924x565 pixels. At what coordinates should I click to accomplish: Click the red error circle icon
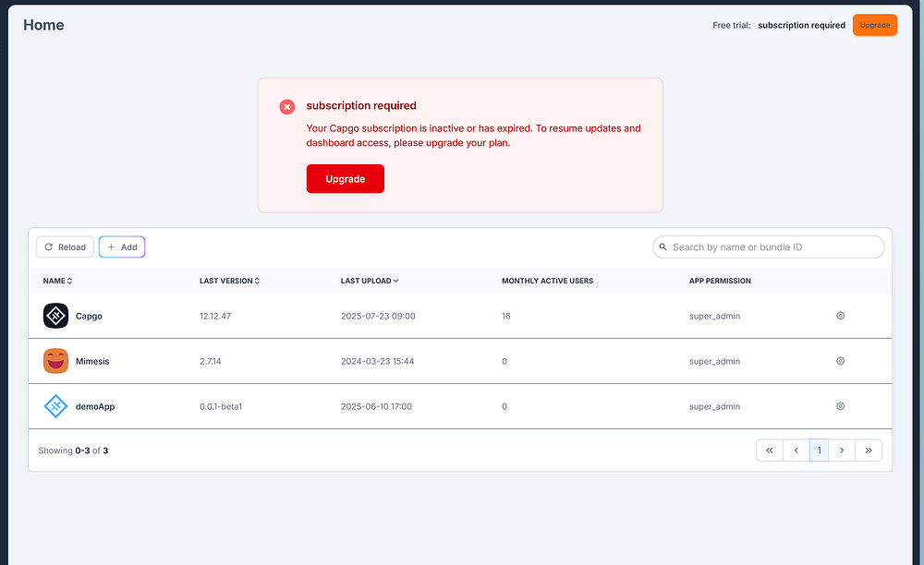tap(287, 106)
